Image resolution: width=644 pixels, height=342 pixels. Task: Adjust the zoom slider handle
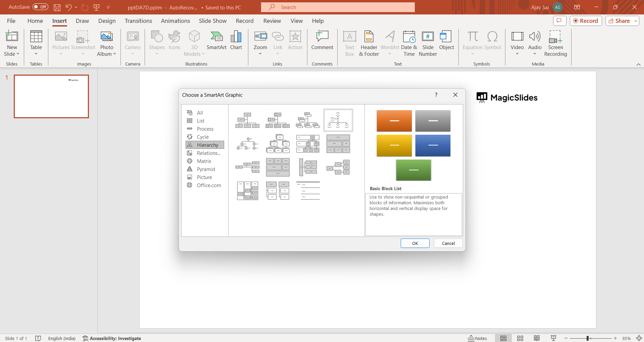588,338
